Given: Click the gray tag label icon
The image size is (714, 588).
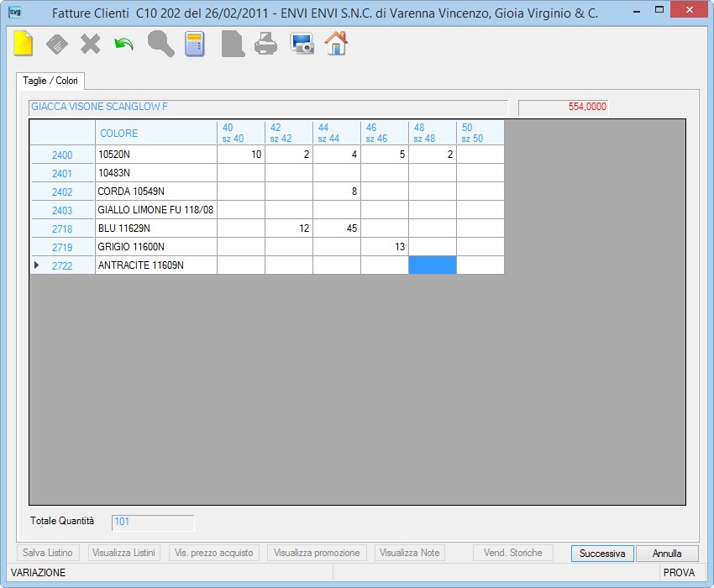Looking at the screenshot, I should tap(57, 45).
